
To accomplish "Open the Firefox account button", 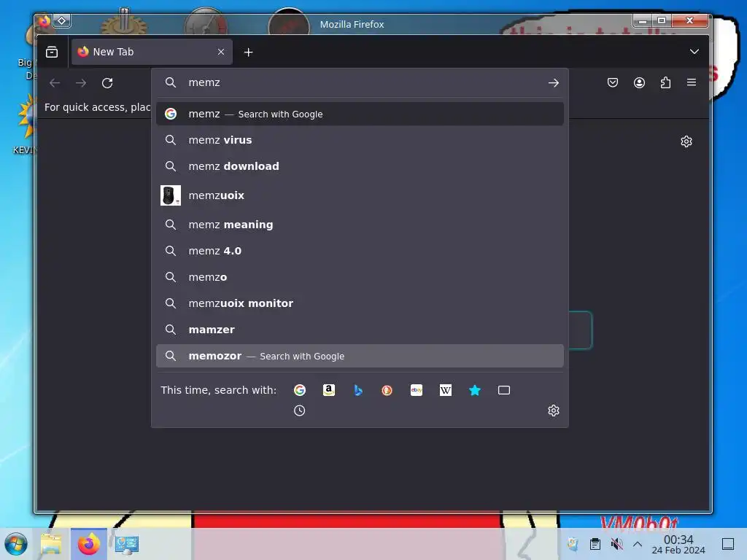I will tap(639, 83).
